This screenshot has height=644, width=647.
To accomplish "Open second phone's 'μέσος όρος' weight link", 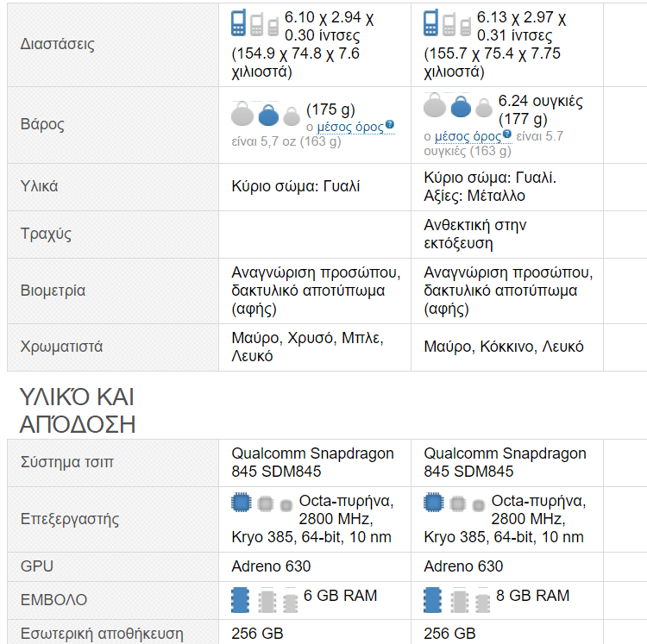I will pyautogui.click(x=468, y=135).
